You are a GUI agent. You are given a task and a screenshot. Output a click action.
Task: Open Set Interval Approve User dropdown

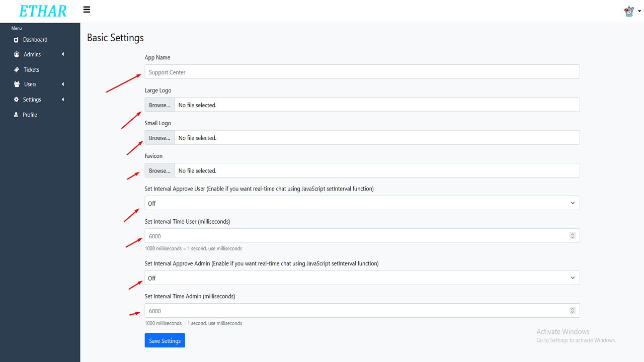click(x=362, y=203)
